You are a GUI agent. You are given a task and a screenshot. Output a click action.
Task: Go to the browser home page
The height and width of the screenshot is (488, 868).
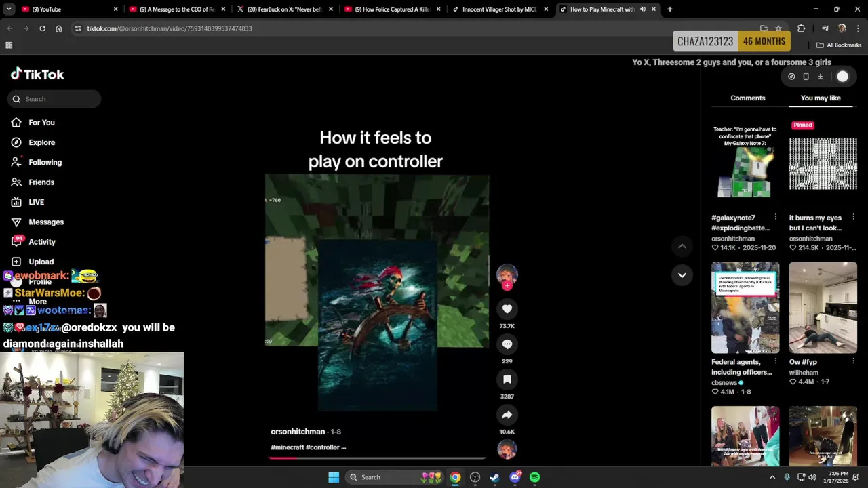coord(58,28)
